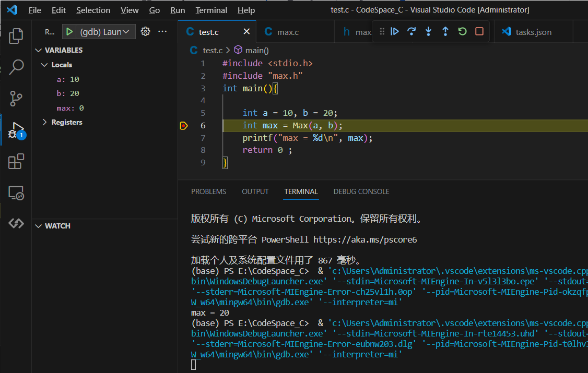
Task: Collapse the WATCH section
Action: [x=38, y=226]
